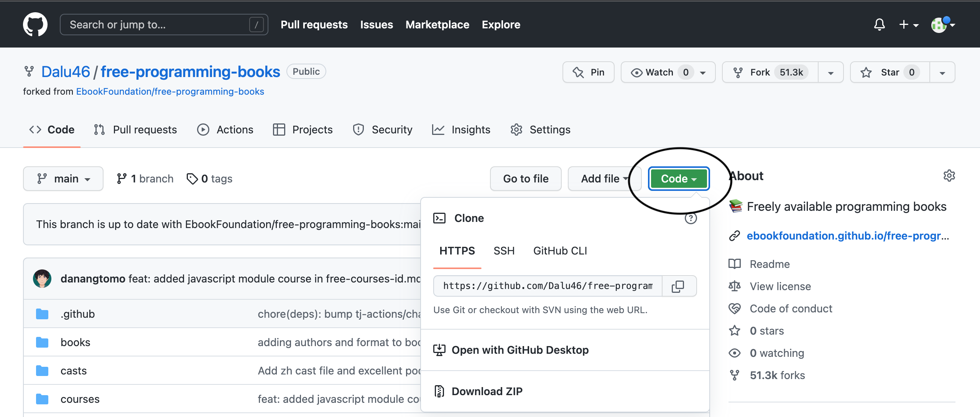
Task: Click the Pin button
Action: [x=588, y=72]
